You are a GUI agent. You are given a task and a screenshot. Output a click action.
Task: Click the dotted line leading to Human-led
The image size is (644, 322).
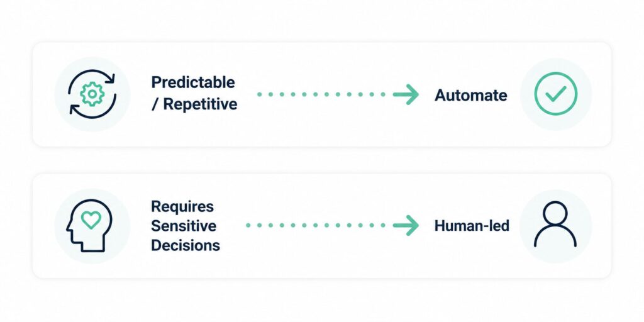click(x=316, y=225)
